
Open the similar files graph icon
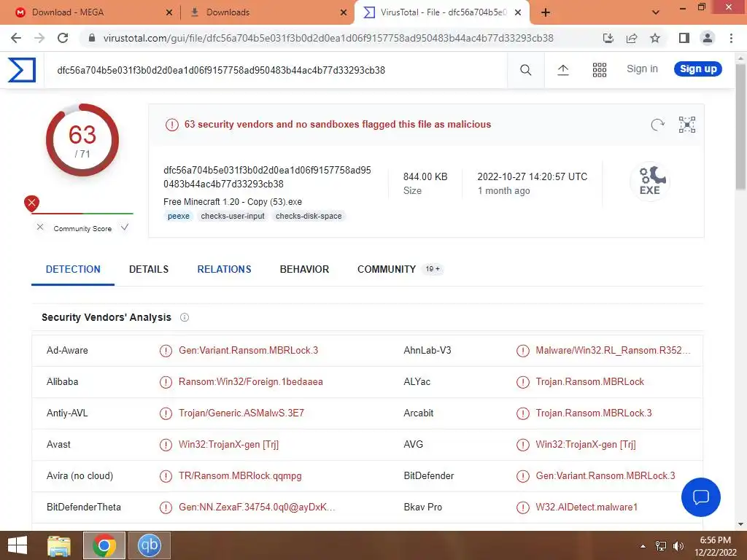click(687, 125)
